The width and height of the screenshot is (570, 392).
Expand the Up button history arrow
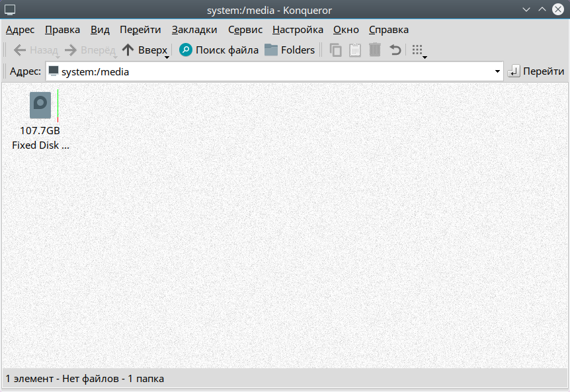pyautogui.click(x=167, y=58)
